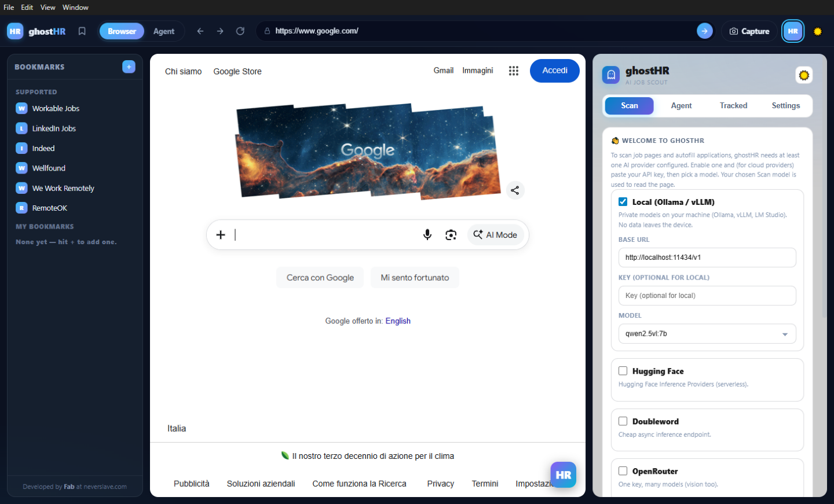
Task: Start Google voice search
Action: [427, 235]
